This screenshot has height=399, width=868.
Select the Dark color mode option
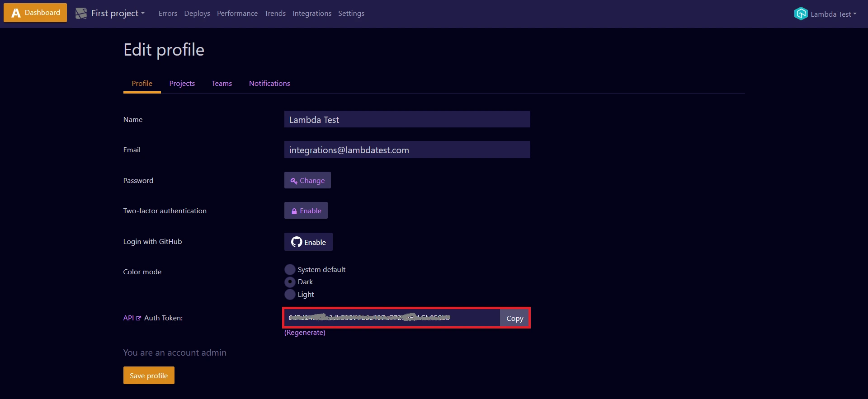point(290,282)
